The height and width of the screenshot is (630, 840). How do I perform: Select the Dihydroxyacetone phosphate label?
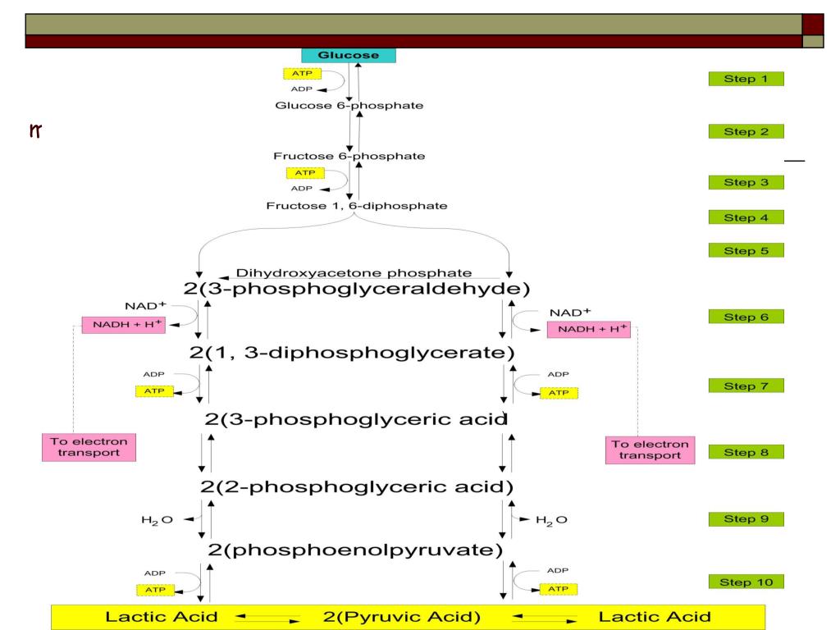[x=354, y=272]
